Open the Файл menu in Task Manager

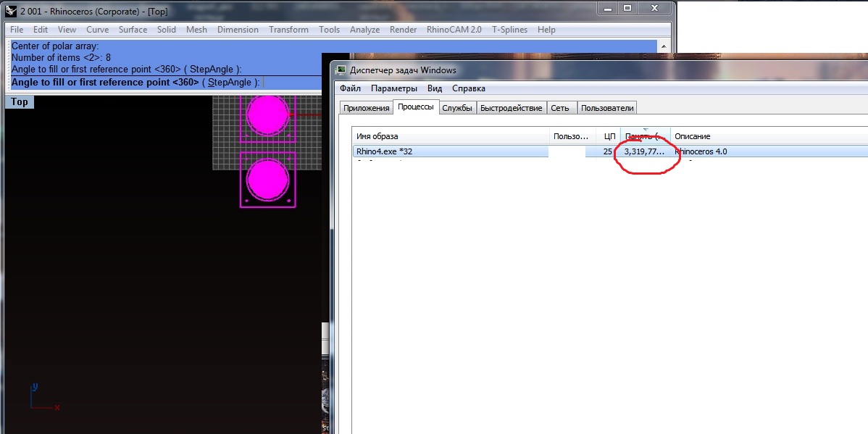(350, 88)
